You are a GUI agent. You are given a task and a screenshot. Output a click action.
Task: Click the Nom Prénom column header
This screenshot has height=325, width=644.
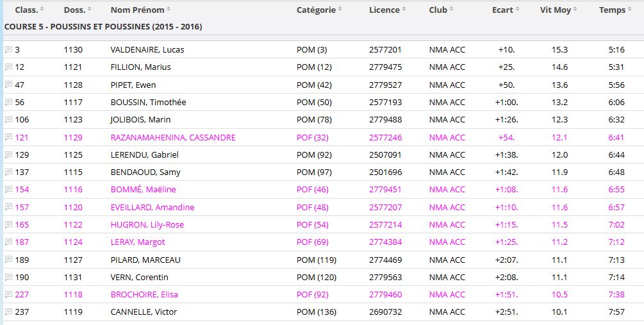coord(137,10)
